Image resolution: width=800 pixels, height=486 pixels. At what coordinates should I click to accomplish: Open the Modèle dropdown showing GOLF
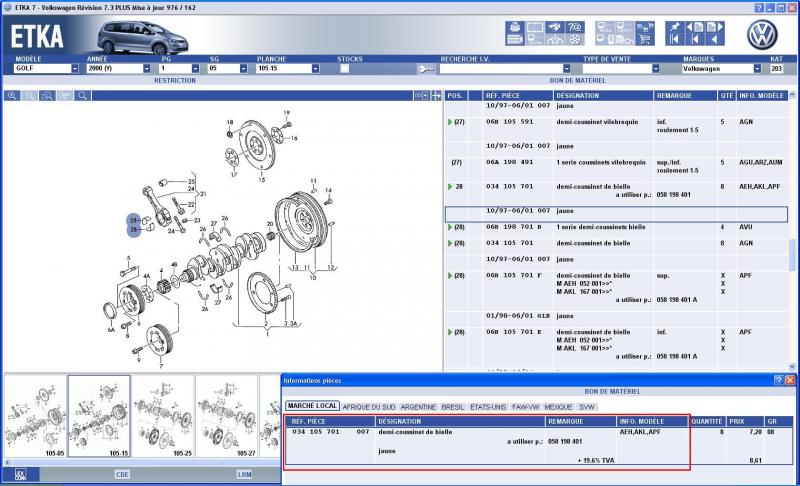click(x=75, y=68)
